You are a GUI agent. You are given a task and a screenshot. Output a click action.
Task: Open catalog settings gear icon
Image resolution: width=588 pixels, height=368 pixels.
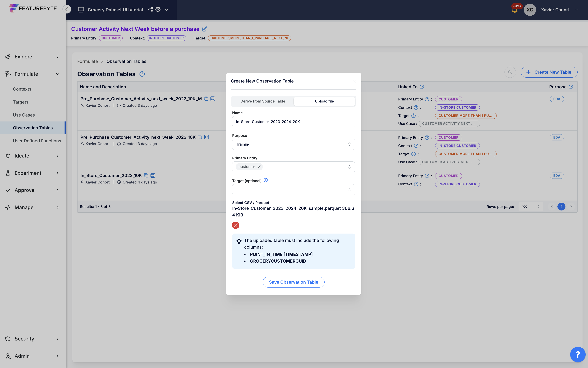pyautogui.click(x=158, y=10)
